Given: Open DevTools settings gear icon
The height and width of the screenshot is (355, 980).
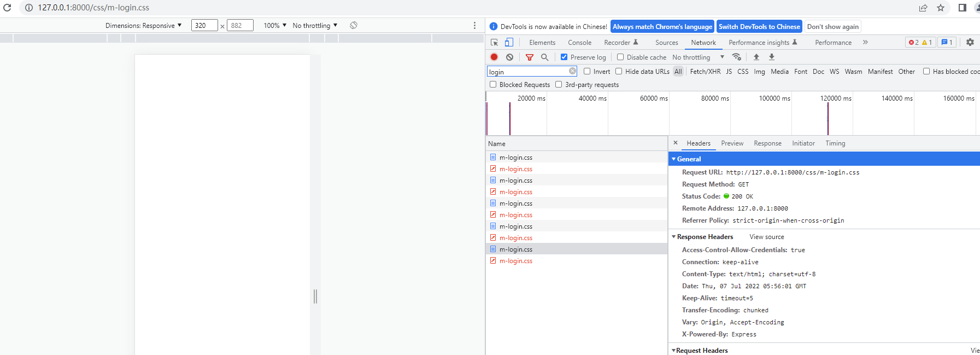Looking at the screenshot, I should coord(970,42).
